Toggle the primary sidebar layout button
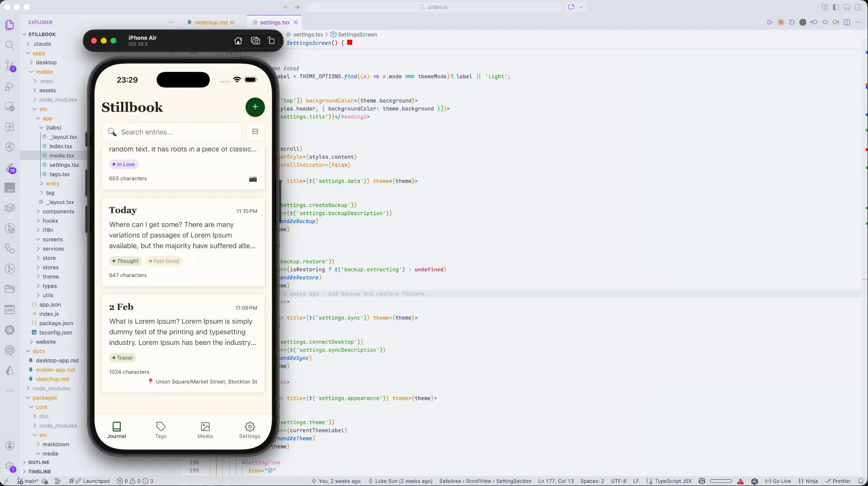 tap(835, 7)
